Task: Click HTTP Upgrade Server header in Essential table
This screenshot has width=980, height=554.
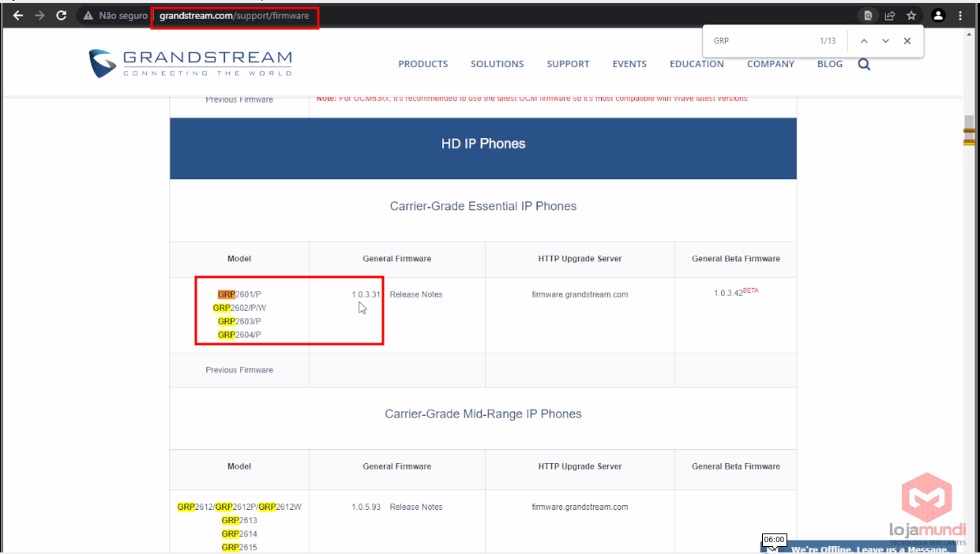Action: 580,259
